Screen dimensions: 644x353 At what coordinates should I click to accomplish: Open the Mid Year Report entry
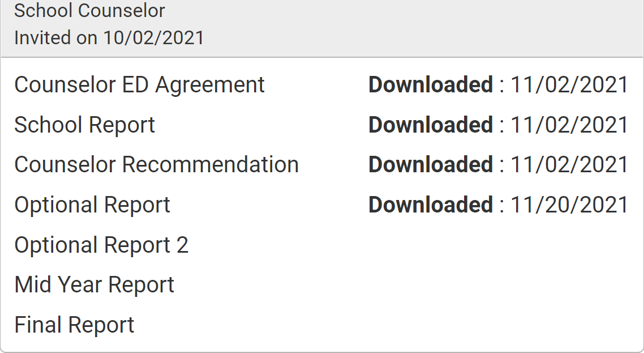coord(95,284)
